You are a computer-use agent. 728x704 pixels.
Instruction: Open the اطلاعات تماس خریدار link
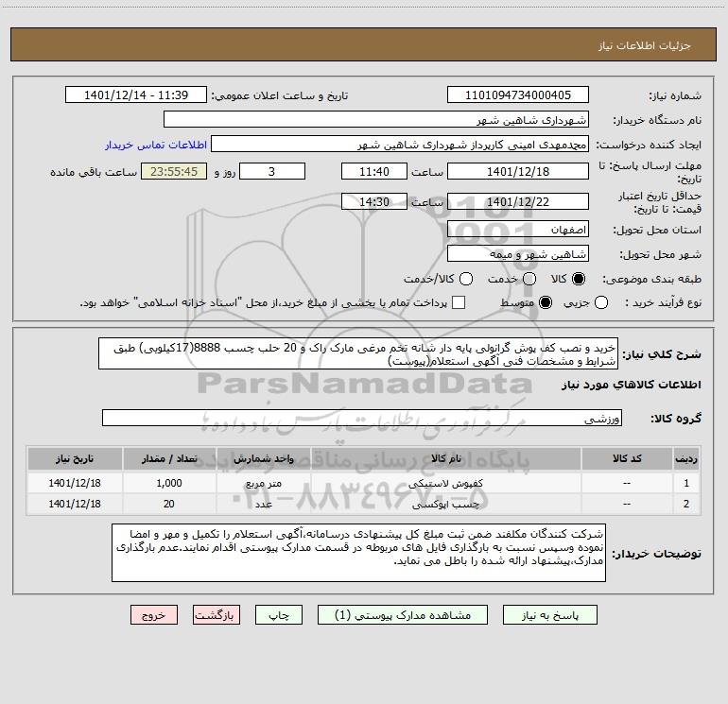[x=156, y=145]
